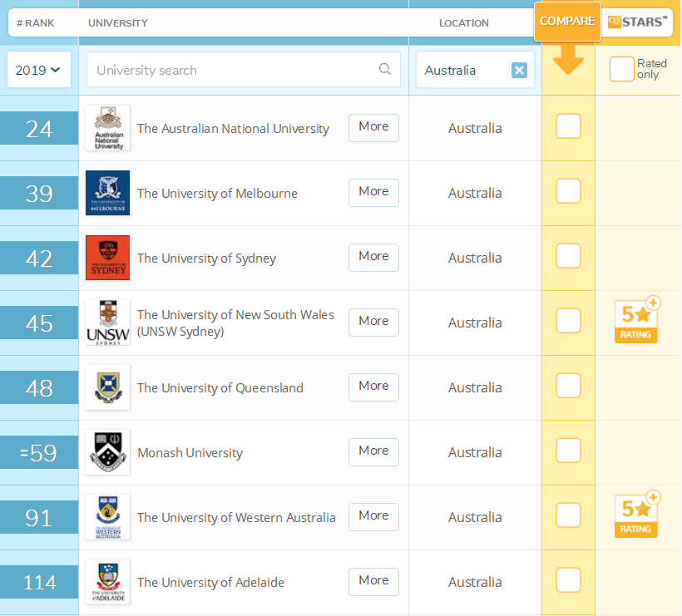Click Western Australia's 5-star rating badge

coord(636,515)
